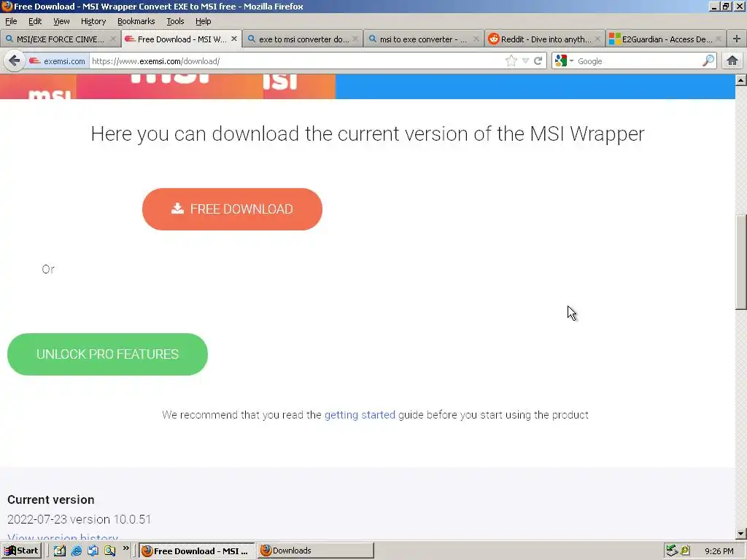Open the Tools menu

coord(175,21)
